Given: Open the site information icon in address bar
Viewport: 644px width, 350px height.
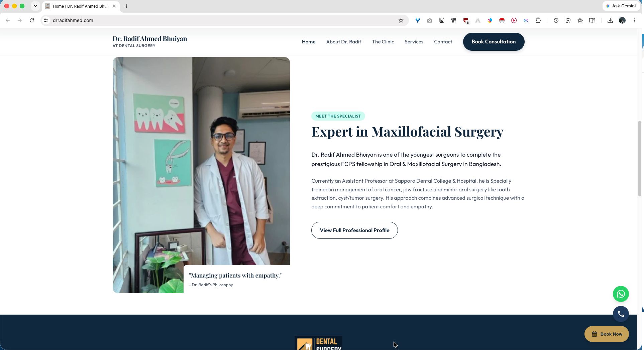Looking at the screenshot, I should click(x=46, y=20).
